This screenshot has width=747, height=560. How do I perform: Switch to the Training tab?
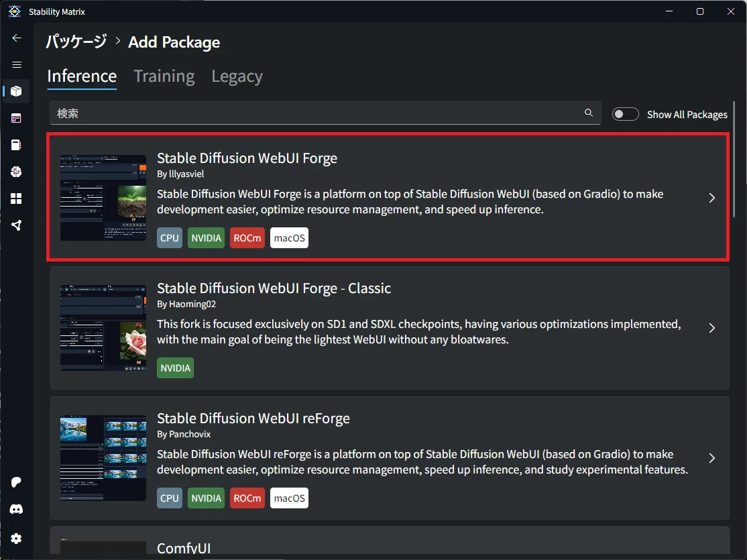164,76
